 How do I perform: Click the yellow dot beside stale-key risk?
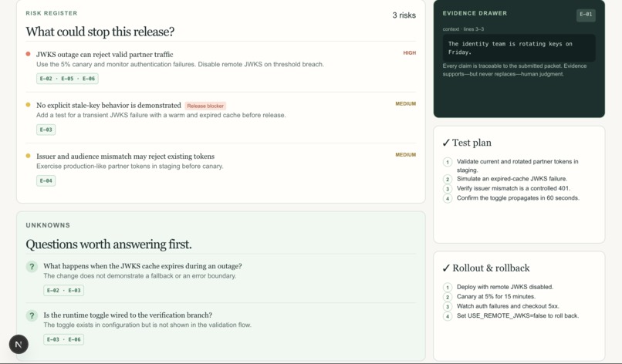(28, 105)
